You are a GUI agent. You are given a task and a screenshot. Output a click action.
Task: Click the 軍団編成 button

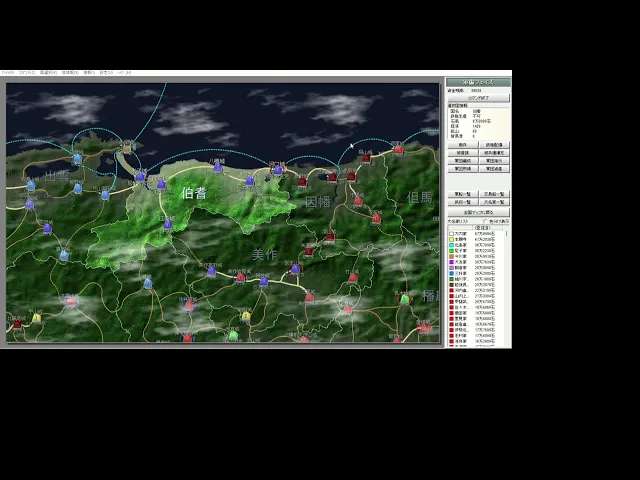point(462,161)
